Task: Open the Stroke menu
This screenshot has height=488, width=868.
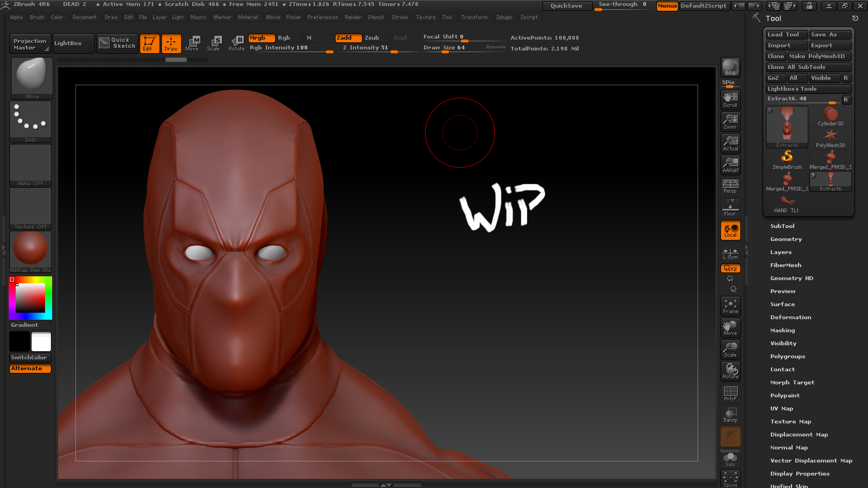Action: 400,17
